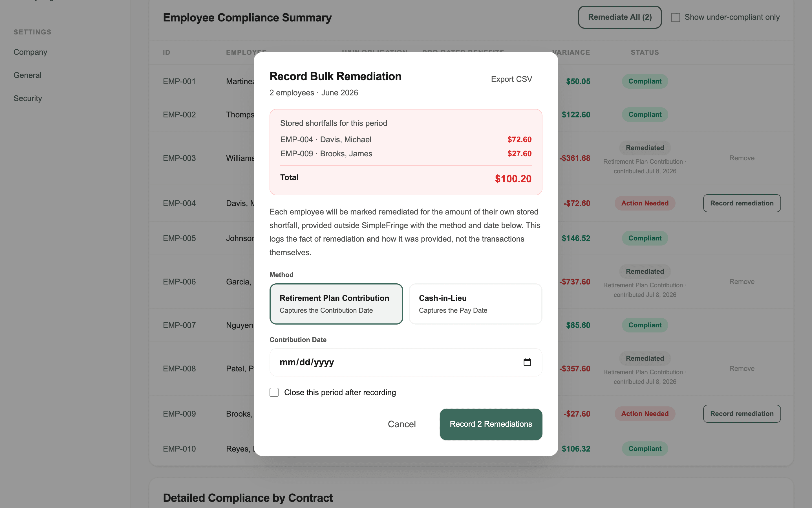Open Security settings in sidebar
Viewport: 812px width, 508px height.
[x=28, y=98]
